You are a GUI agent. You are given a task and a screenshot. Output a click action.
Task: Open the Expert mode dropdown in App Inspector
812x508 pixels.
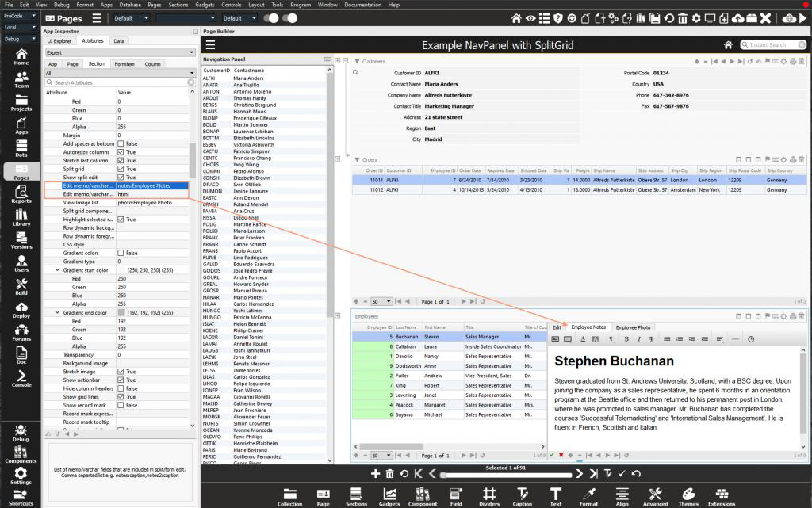[120, 52]
